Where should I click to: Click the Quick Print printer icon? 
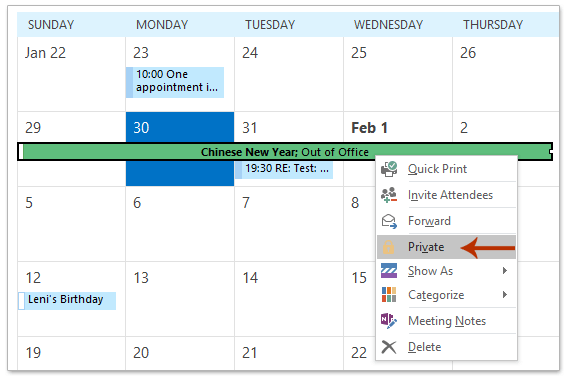coord(389,169)
